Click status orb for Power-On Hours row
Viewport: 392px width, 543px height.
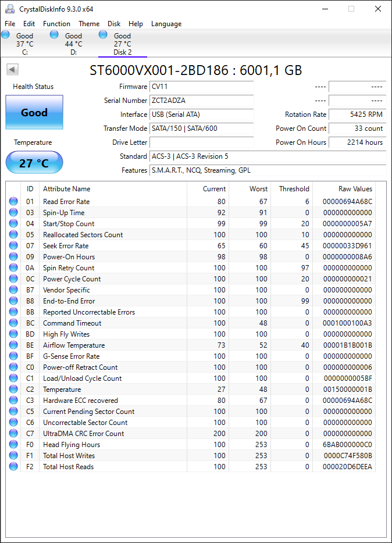[x=13, y=256]
